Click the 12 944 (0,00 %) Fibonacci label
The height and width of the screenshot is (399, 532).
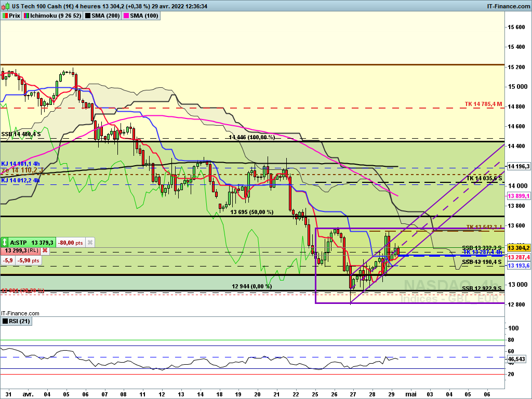(x=252, y=286)
